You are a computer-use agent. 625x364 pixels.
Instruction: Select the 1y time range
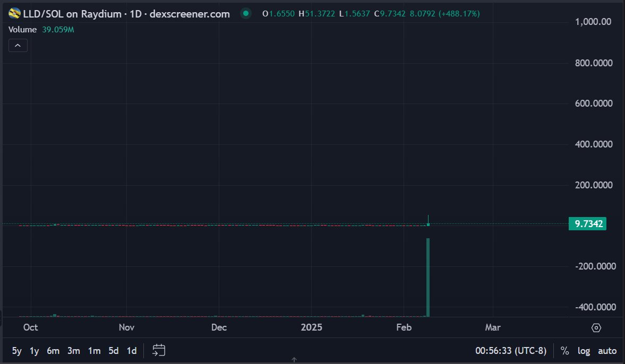[x=34, y=351]
